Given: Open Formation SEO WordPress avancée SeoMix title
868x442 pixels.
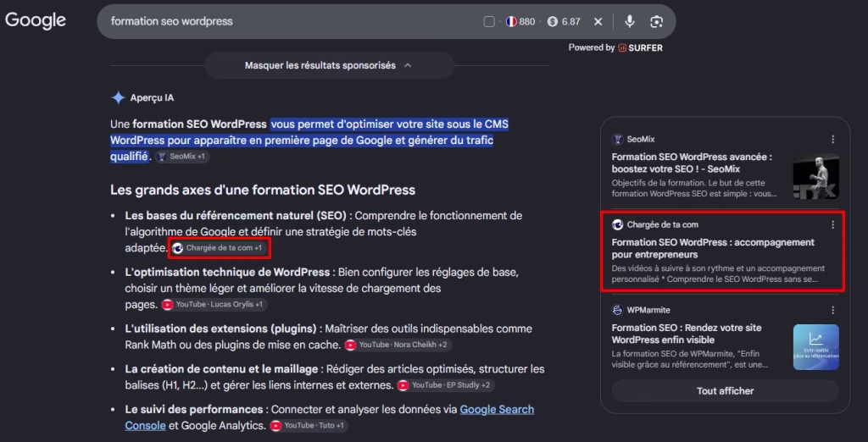Looking at the screenshot, I should 692,163.
